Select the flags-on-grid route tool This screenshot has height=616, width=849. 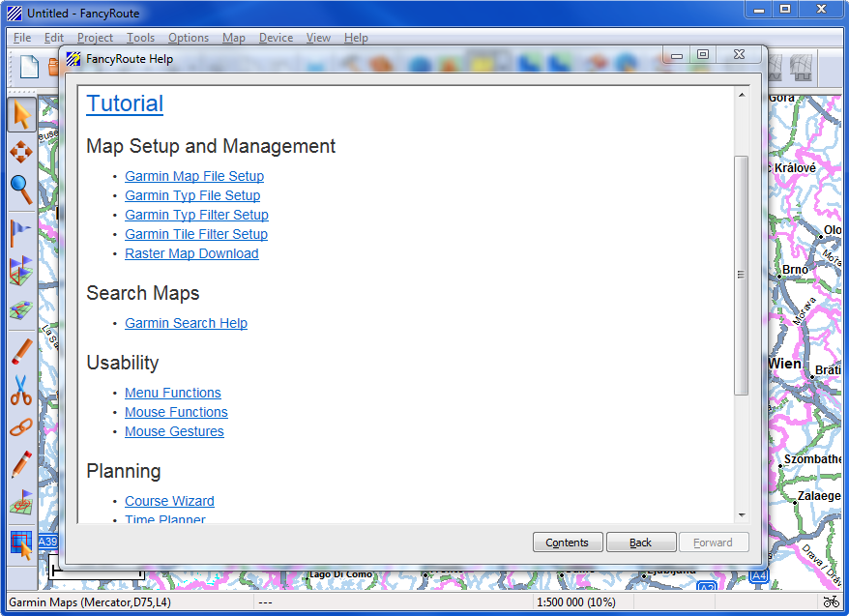21,271
